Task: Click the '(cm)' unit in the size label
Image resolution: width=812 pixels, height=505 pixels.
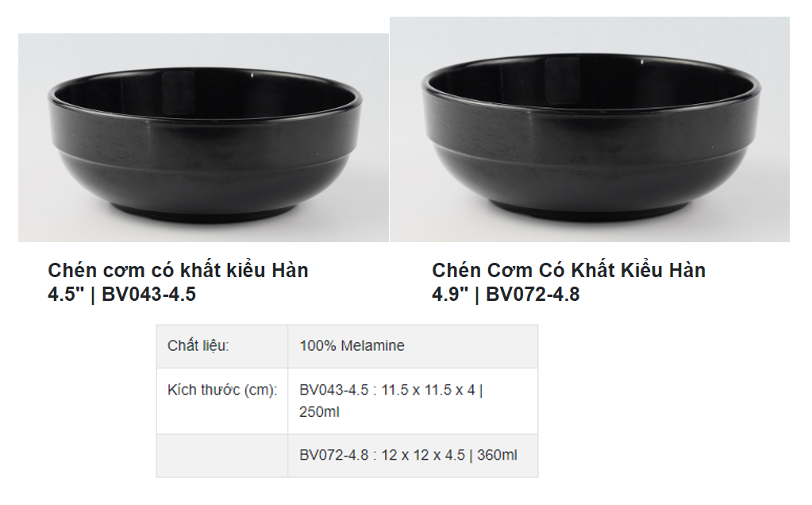Action: 259,391
